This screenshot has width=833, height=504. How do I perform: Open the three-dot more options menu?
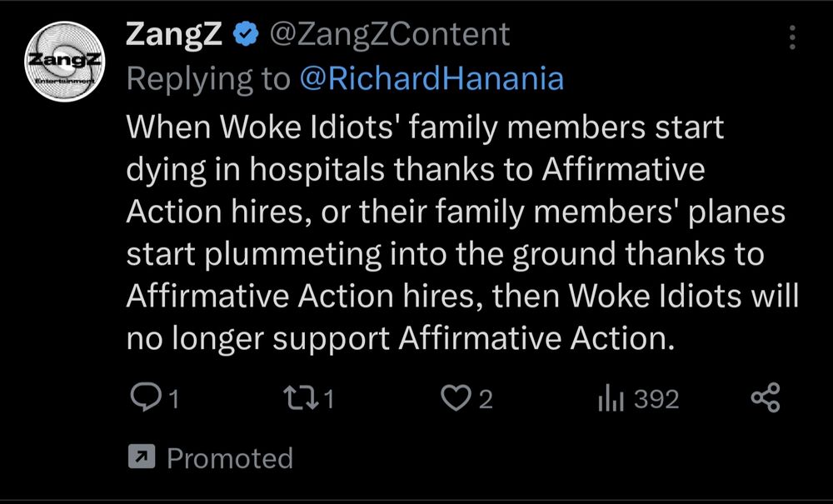pos(791,37)
